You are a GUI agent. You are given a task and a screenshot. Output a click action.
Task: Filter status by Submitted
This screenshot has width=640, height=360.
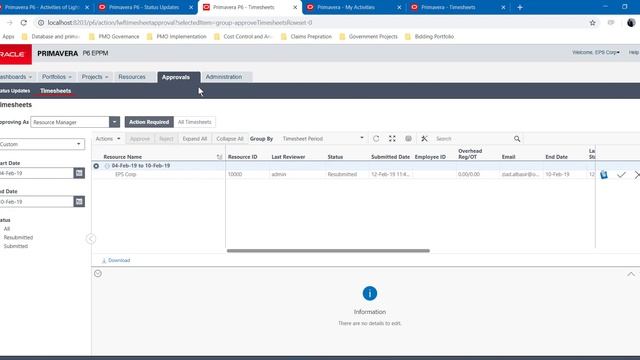pyautogui.click(x=16, y=246)
